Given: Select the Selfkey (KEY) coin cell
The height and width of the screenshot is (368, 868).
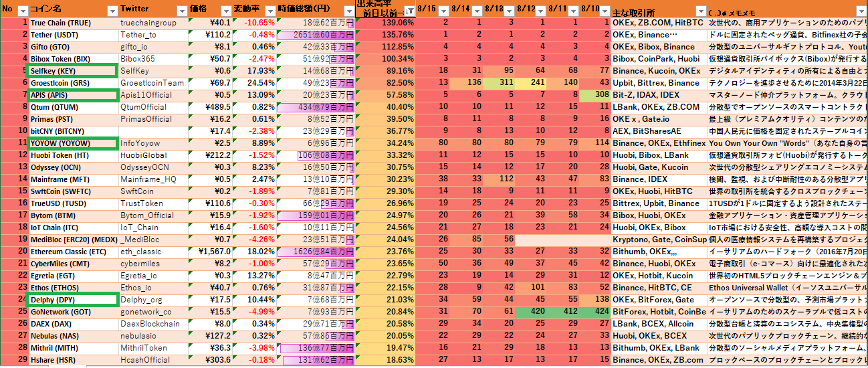Looking at the screenshot, I should (x=73, y=71).
